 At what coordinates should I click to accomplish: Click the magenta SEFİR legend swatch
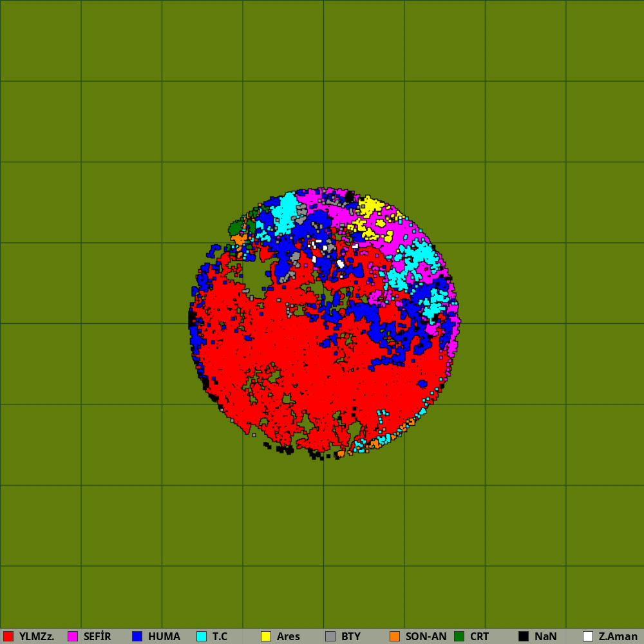click(x=73, y=636)
